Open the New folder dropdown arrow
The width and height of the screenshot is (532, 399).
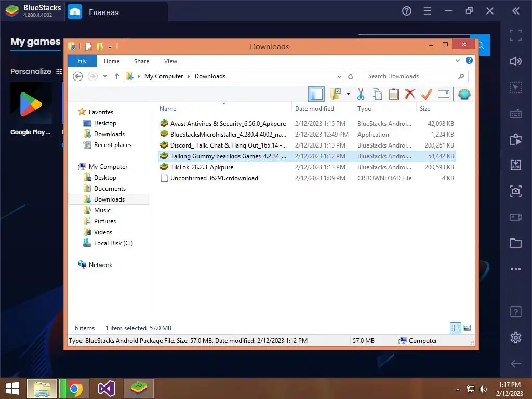(x=348, y=94)
